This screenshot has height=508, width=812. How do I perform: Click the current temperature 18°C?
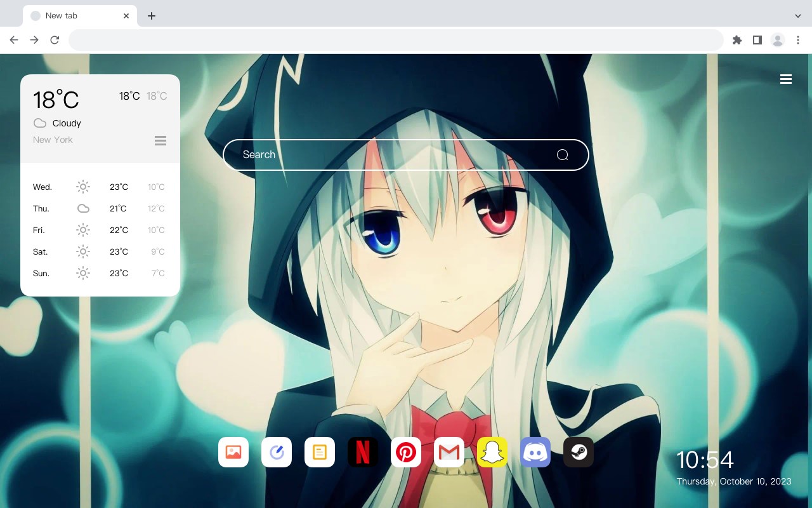tap(56, 100)
